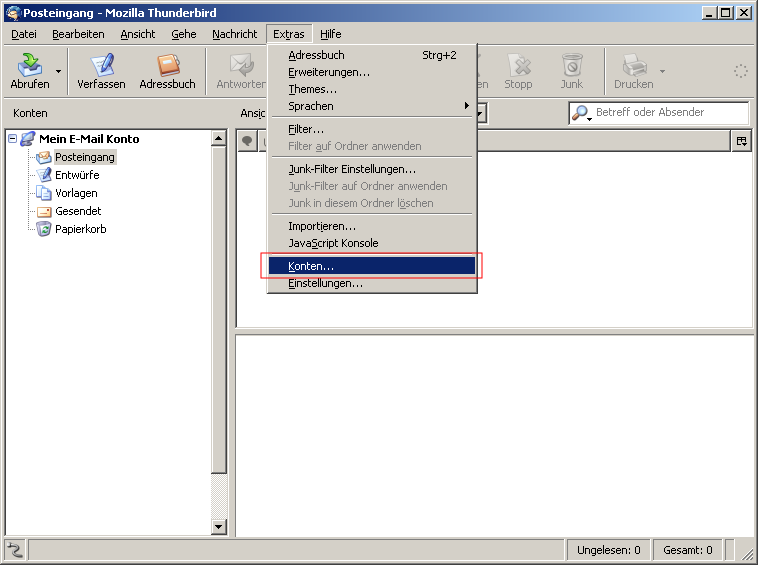Open the JavaScript Konsole entry
Viewport: 758px width, 565px height.
(372, 243)
